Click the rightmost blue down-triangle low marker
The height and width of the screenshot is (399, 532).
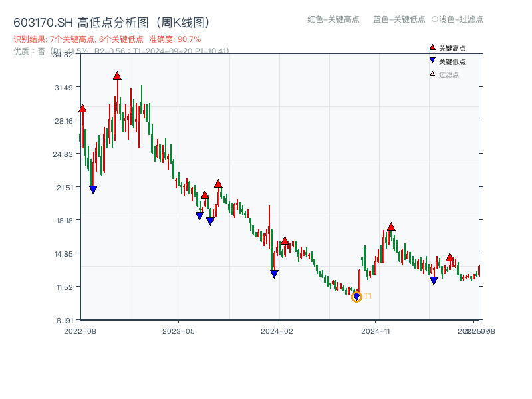click(434, 281)
